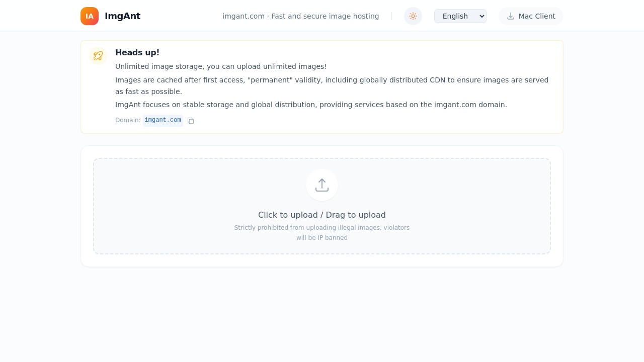
Task: Click the ImgAnt brand name
Action: (x=122, y=16)
